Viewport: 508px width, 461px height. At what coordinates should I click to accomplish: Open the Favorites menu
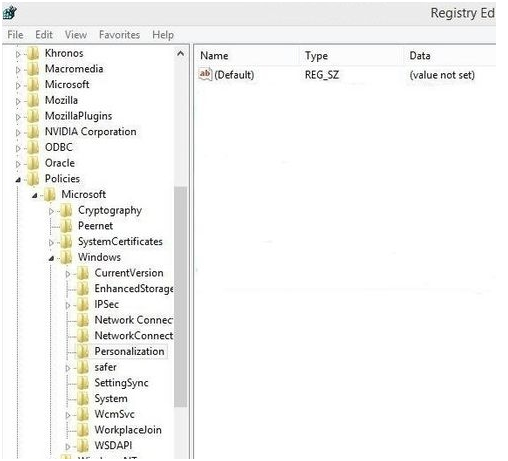point(119,35)
